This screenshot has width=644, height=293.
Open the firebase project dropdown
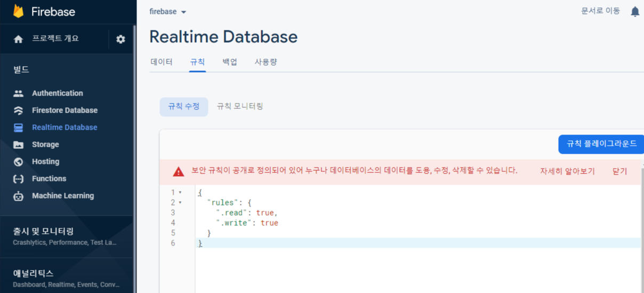point(168,12)
